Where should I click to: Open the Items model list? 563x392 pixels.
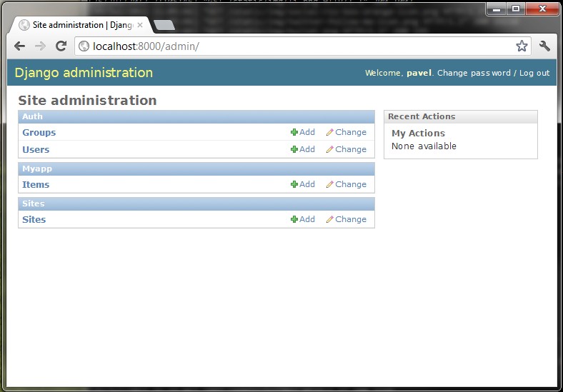[36, 184]
